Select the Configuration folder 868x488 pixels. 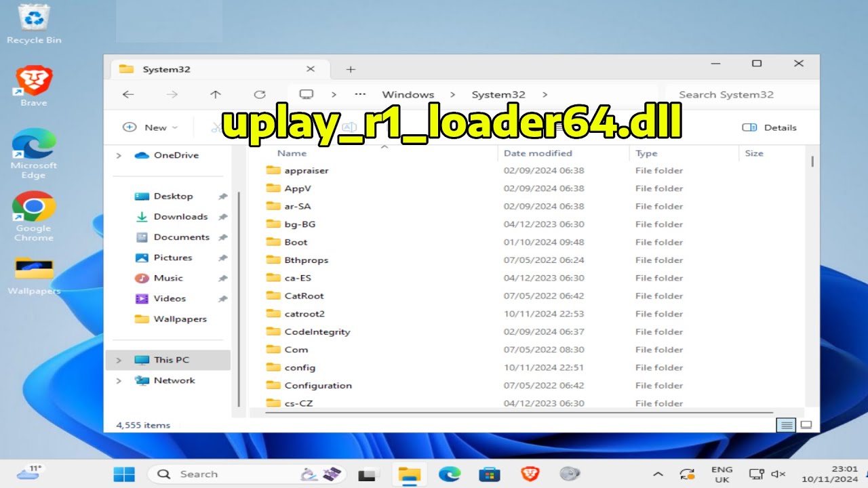309,386
